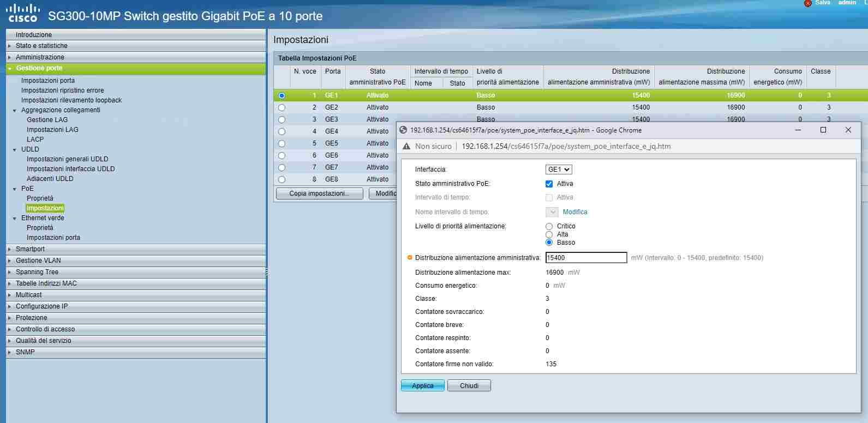Click Livello di priorità alimentazione header

click(508, 77)
